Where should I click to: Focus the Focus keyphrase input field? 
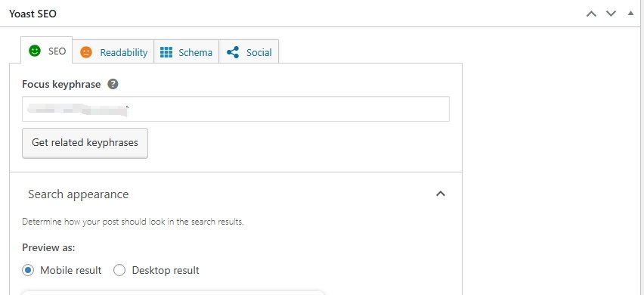[236, 109]
